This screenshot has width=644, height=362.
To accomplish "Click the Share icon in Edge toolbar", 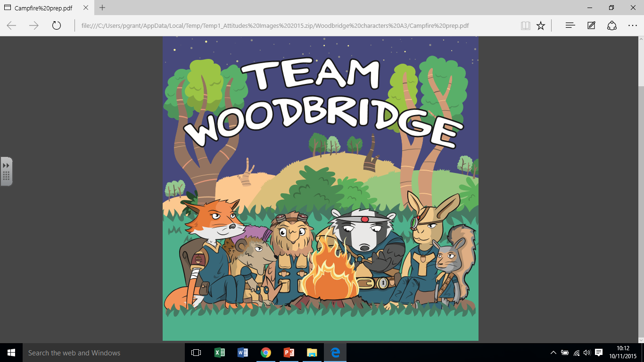I will (x=612, y=25).
